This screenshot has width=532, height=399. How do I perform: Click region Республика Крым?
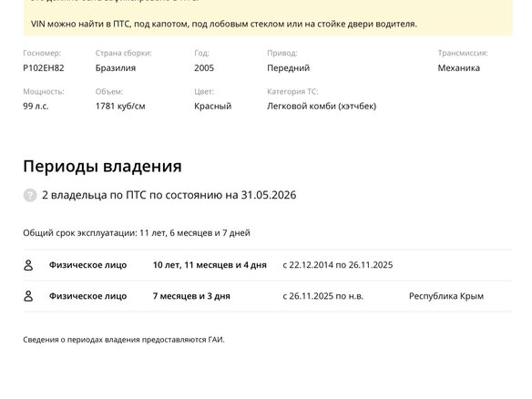coord(446,296)
